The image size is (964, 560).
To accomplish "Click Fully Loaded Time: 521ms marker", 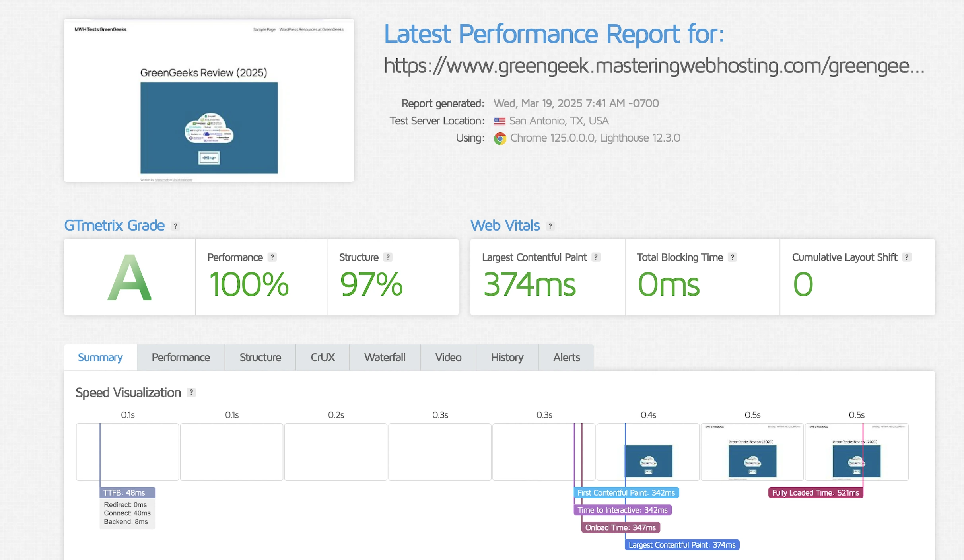I will tap(815, 492).
